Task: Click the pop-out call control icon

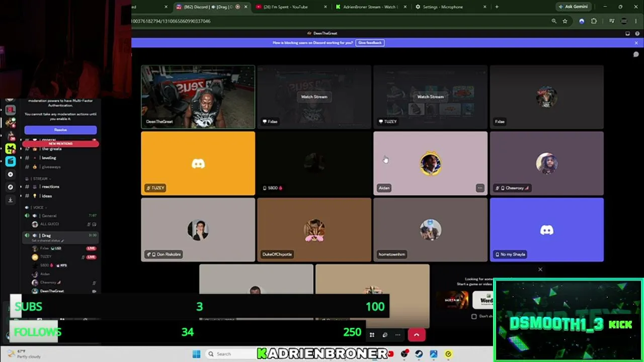Action: (x=385, y=335)
